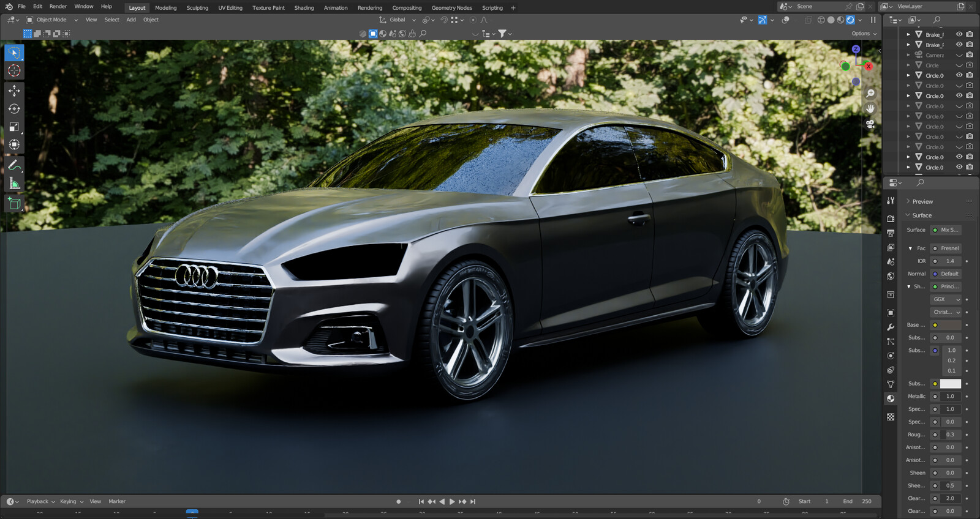The height and width of the screenshot is (519, 980).
Task: Select the Annotate pencil tool
Action: [14, 165]
